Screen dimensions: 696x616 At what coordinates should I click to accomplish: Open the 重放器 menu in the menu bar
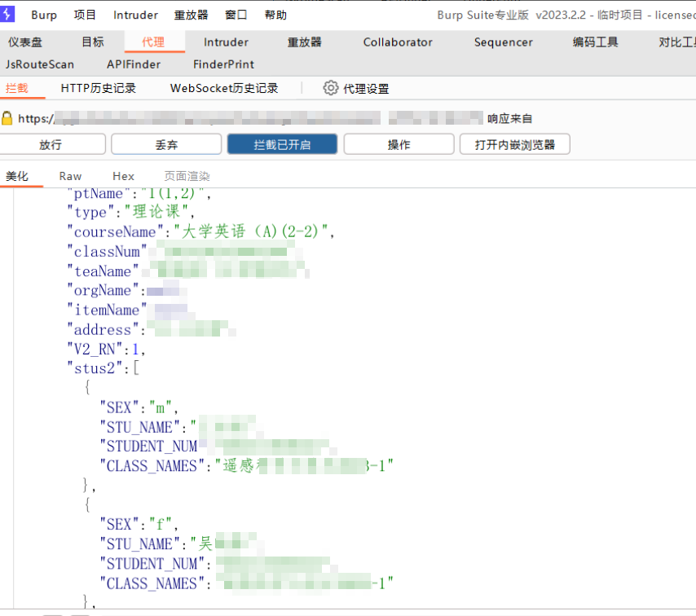coord(191,15)
